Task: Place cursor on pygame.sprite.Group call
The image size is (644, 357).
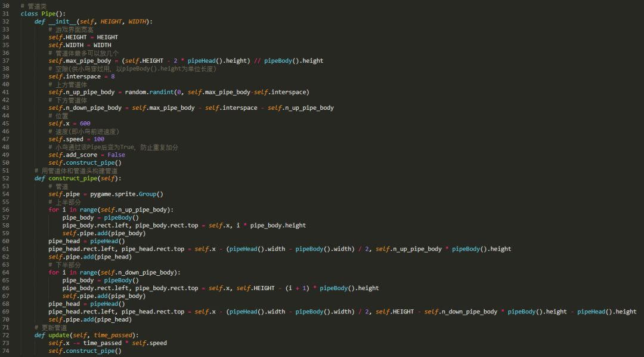Action: 126,194
